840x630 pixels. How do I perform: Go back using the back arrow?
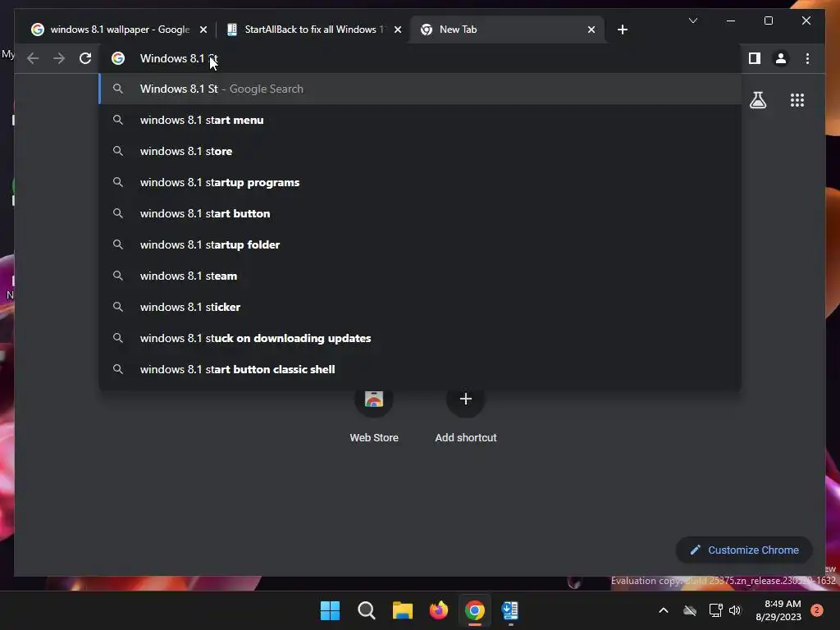coord(33,58)
